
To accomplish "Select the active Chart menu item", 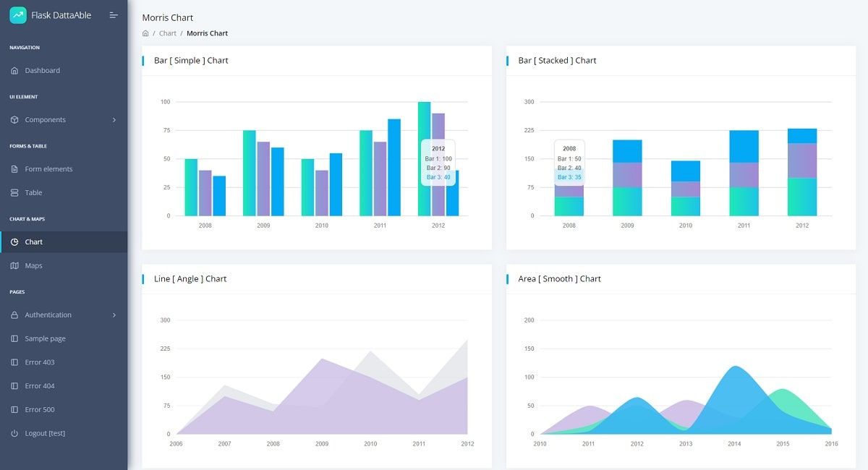I will point(64,242).
